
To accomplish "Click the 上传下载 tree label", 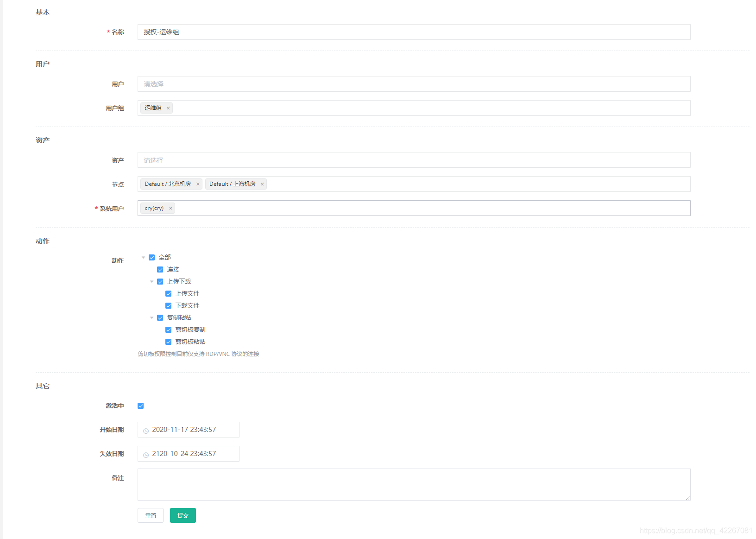I will click(179, 281).
